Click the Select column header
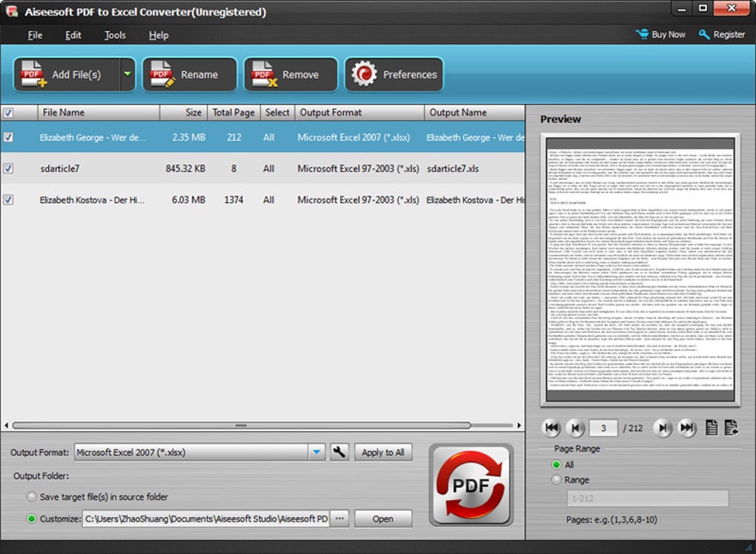 point(277,113)
